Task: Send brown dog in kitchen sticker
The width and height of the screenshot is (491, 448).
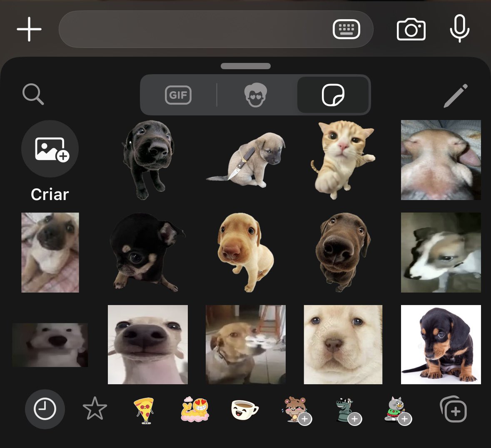Action: click(246, 345)
